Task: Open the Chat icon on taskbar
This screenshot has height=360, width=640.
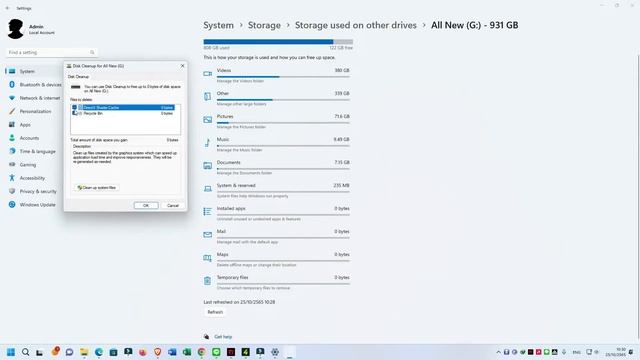Action: [x=69, y=352]
